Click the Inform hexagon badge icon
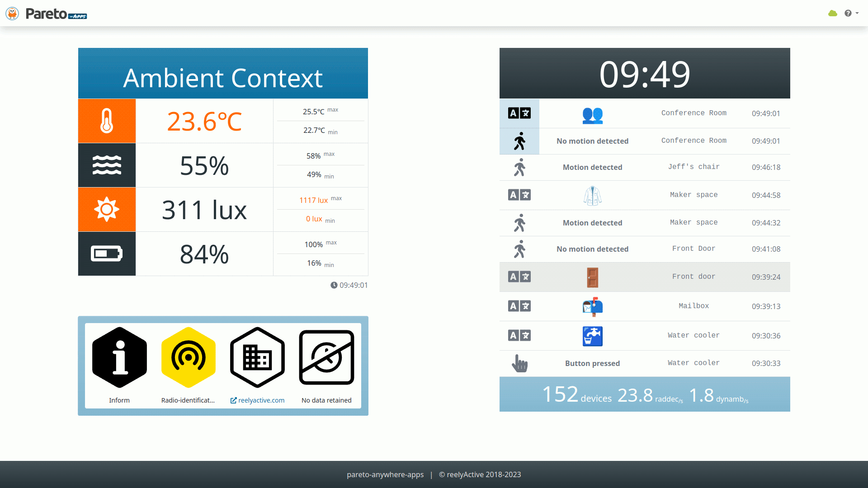The width and height of the screenshot is (868, 488). coord(119,357)
